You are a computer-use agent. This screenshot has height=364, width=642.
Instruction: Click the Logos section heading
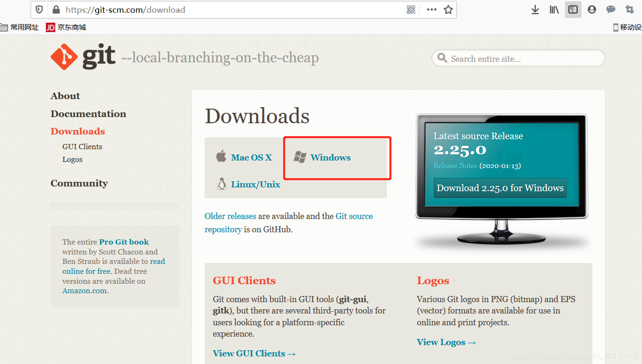point(433,281)
